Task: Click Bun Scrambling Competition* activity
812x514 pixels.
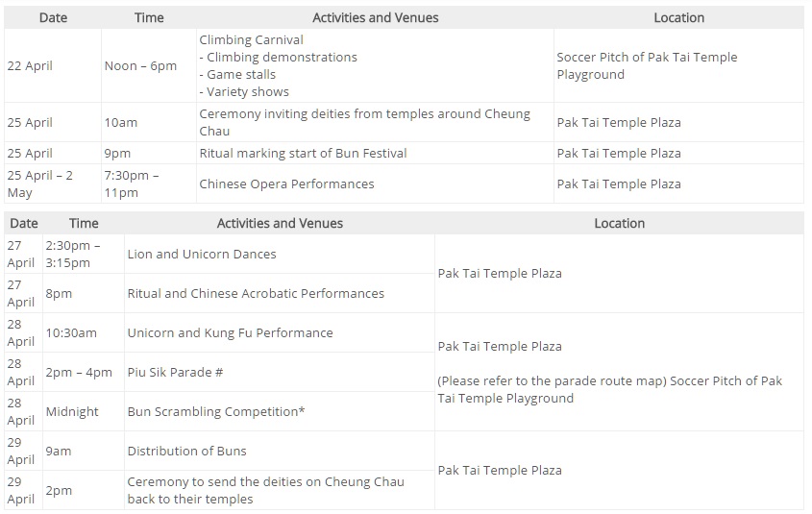Action: (216, 411)
